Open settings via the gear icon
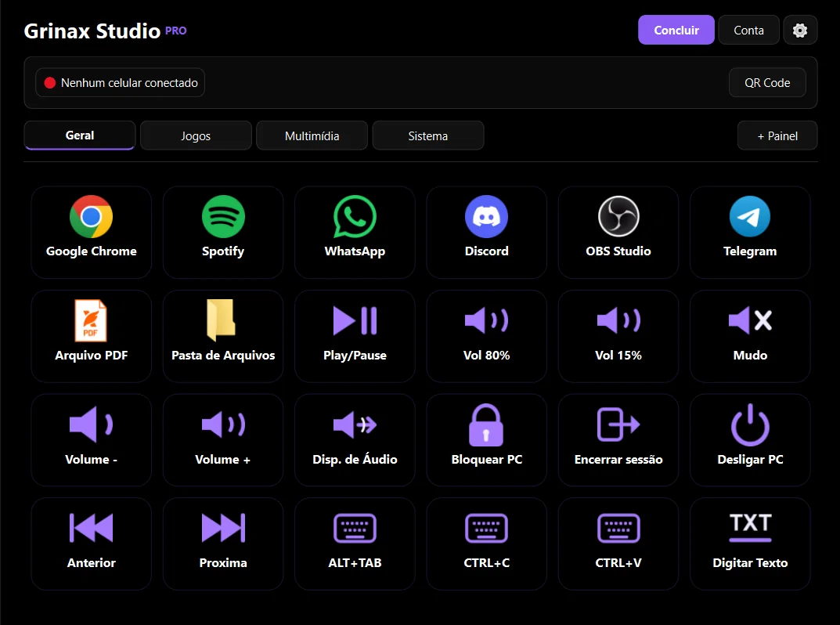 [800, 30]
